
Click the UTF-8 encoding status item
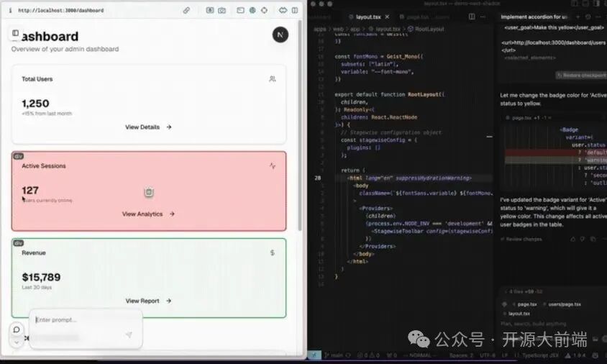(488, 355)
